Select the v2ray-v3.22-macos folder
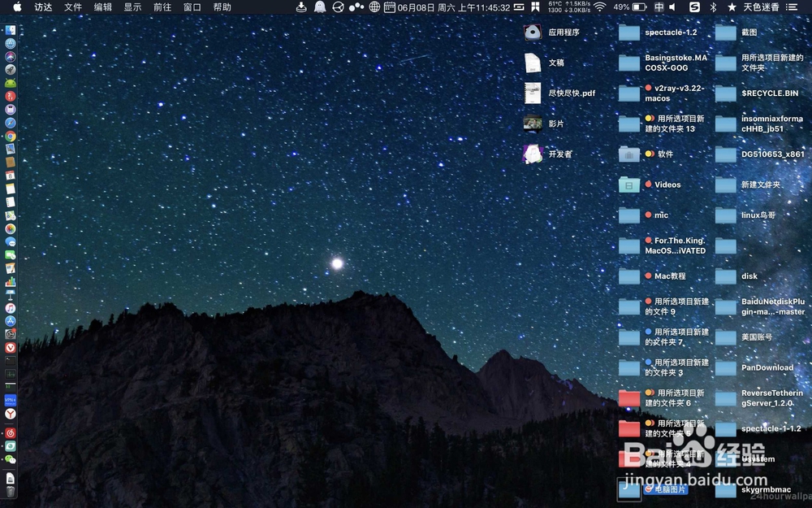The width and height of the screenshot is (812, 508). (x=662, y=93)
